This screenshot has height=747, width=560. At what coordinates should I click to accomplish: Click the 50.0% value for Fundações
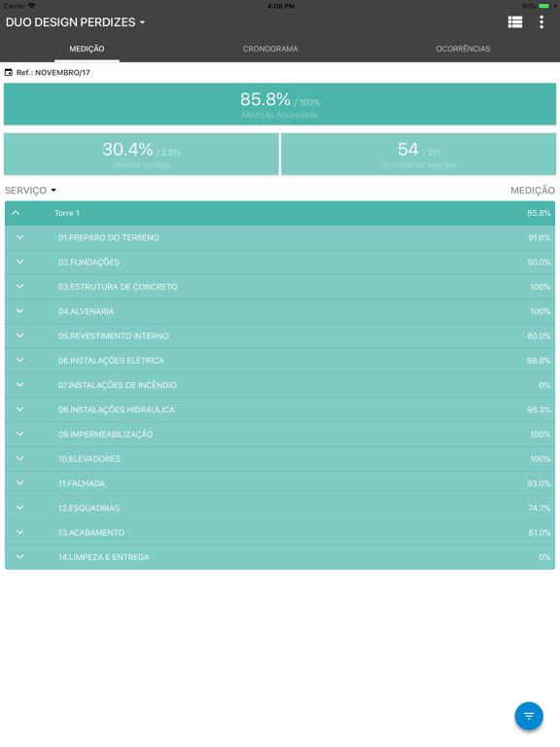point(539,263)
